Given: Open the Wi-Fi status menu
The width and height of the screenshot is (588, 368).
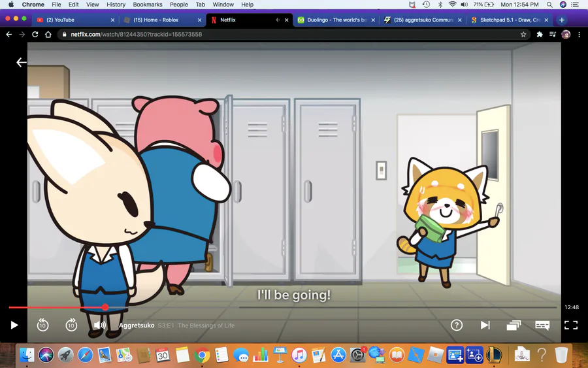Looking at the screenshot, I should (x=453, y=5).
